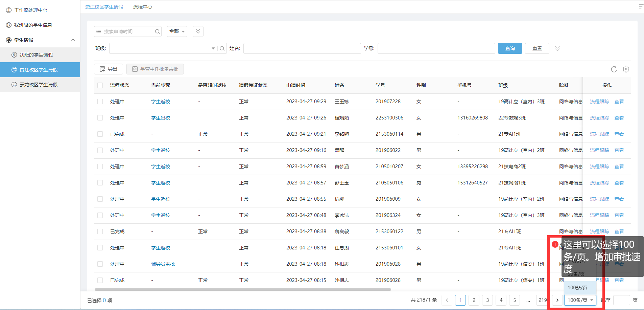Go to page 4
Viewport: 644px width, 310px height.
[501, 300]
